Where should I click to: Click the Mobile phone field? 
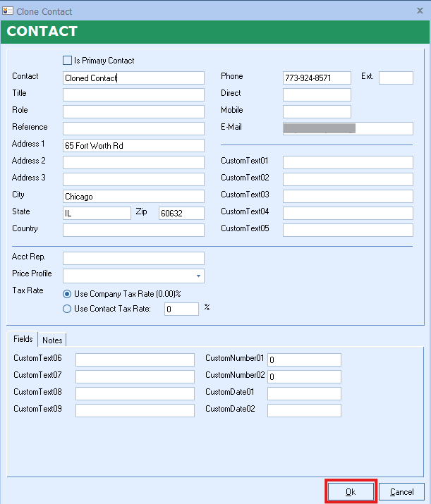point(317,112)
